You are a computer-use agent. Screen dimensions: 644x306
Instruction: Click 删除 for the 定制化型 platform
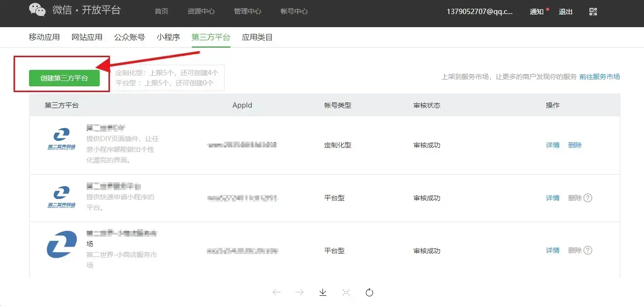(575, 145)
